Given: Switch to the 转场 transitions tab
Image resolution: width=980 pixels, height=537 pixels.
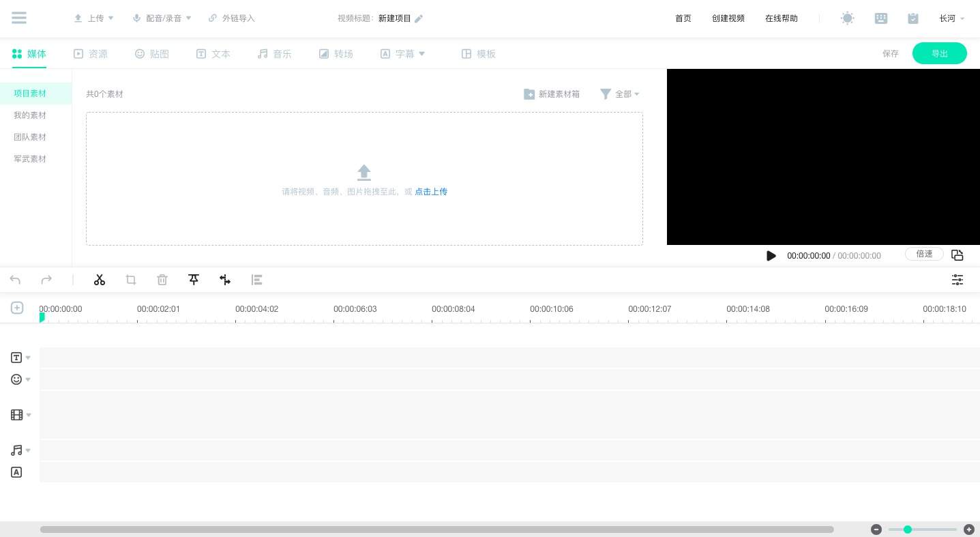Looking at the screenshot, I should point(336,54).
